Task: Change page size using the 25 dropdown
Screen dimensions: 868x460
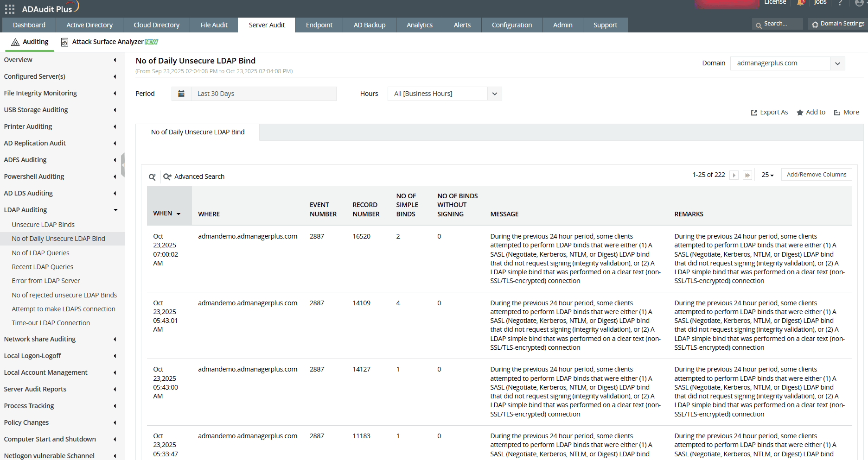Action: coord(767,175)
